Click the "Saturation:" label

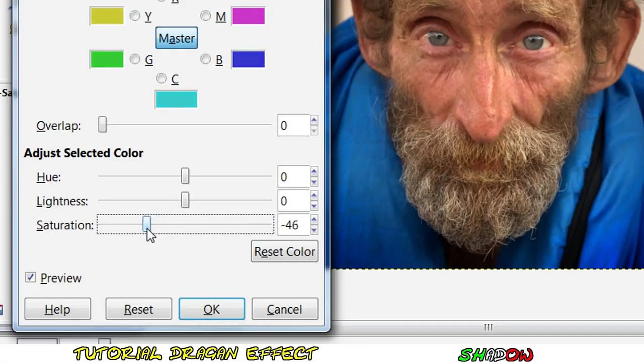coord(65,225)
